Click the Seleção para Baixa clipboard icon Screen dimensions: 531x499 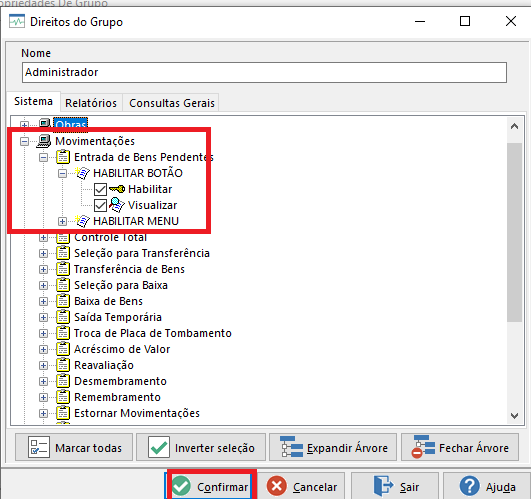[x=63, y=285]
